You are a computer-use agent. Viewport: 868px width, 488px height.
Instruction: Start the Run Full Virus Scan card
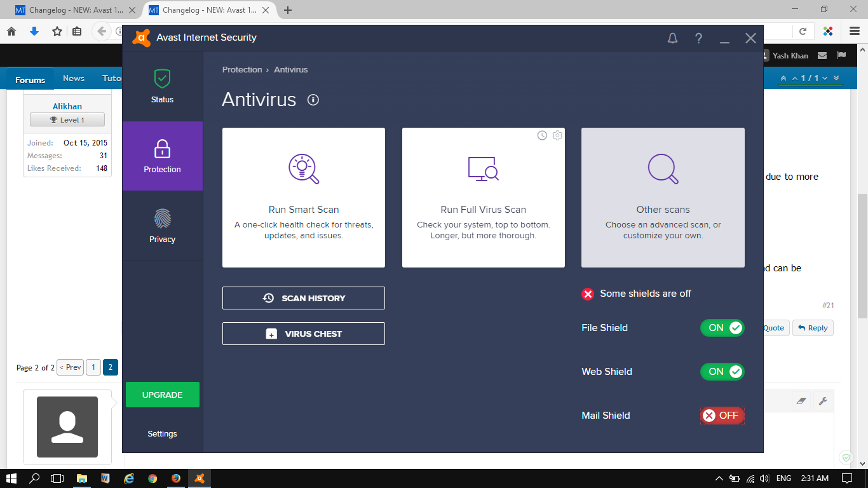484,198
